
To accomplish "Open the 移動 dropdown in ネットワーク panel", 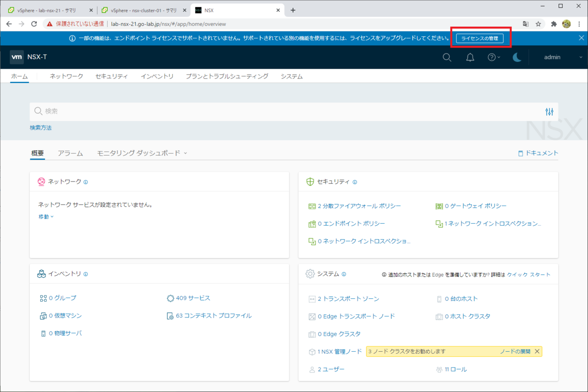I will click(x=46, y=216).
